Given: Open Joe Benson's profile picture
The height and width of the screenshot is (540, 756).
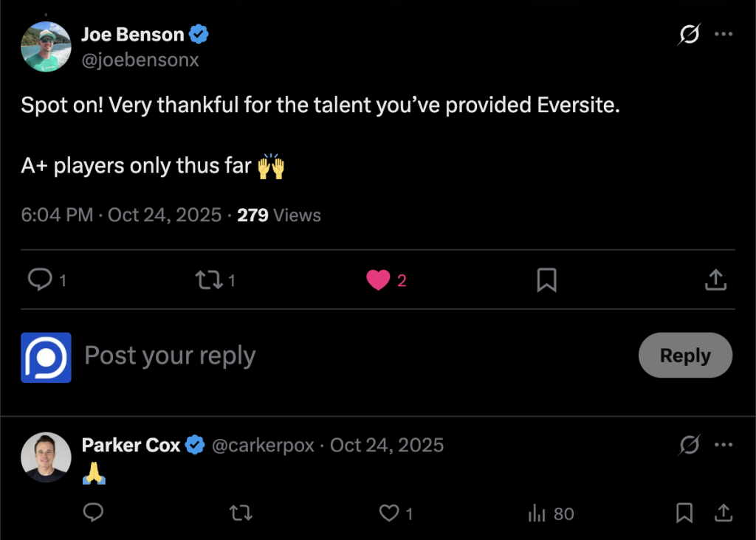Looking at the screenshot, I should click(46, 46).
